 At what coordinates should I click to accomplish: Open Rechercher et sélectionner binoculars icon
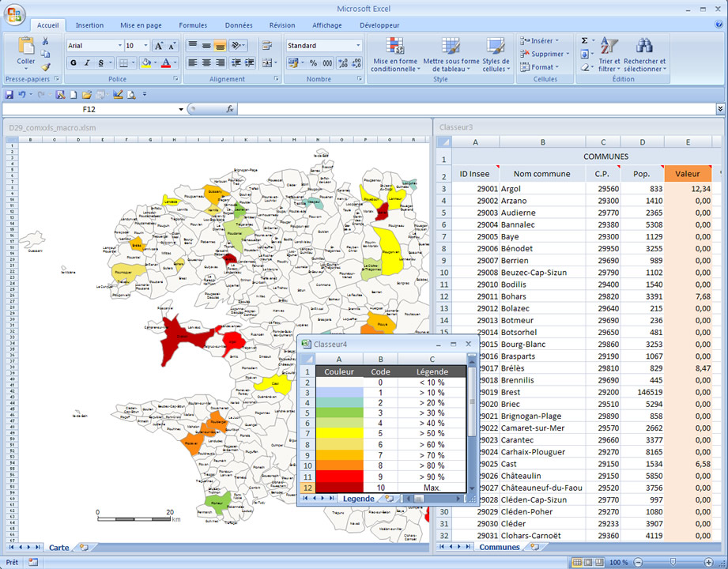point(644,46)
